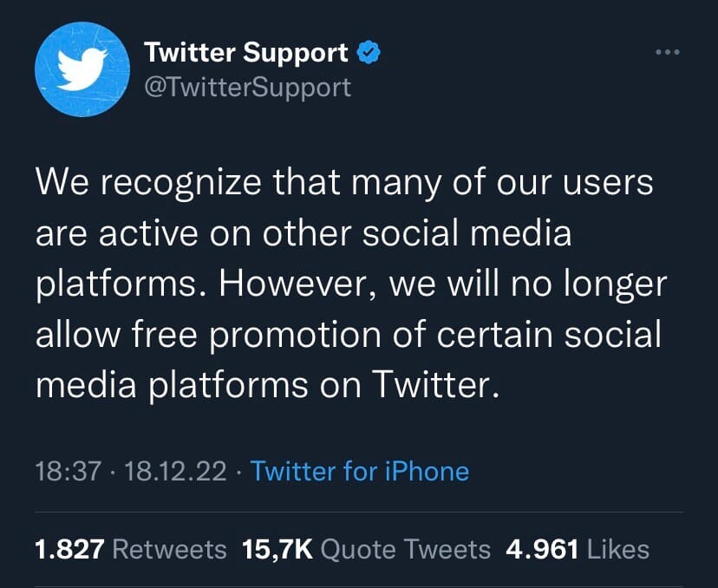This screenshot has height=588, width=718.
Task: Click the 18:37 tweet timestamp
Action: tap(69, 471)
